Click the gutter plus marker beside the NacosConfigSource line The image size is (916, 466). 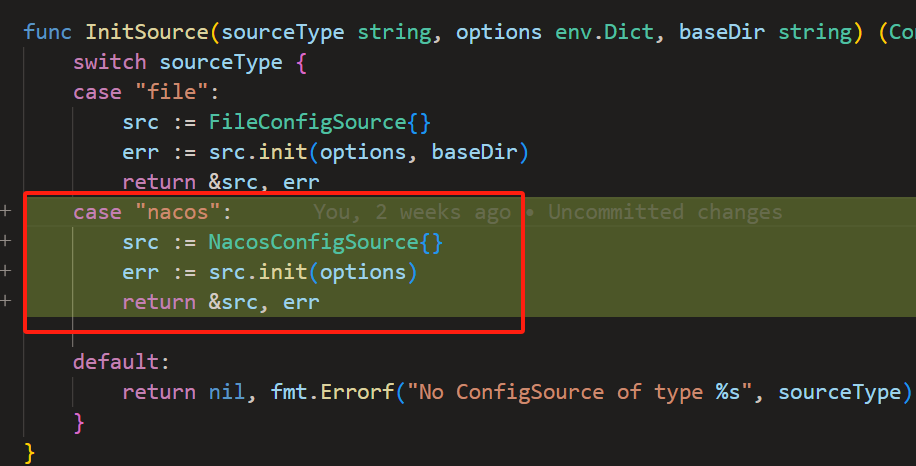click(6, 241)
